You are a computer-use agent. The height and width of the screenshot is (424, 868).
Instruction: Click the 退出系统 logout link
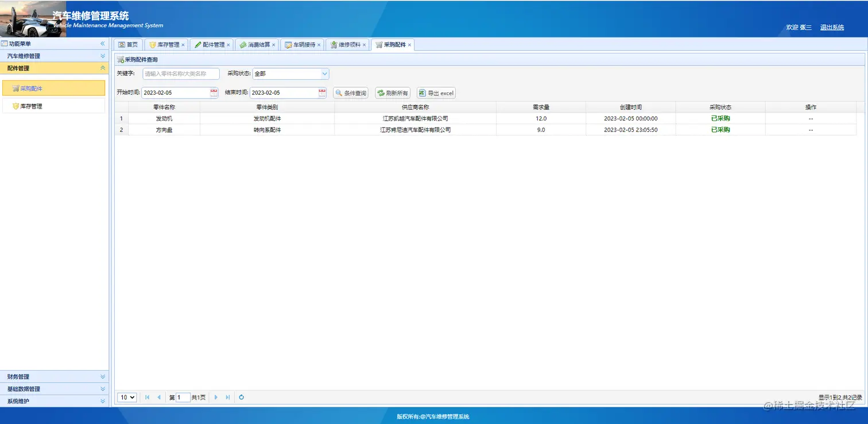pyautogui.click(x=831, y=27)
